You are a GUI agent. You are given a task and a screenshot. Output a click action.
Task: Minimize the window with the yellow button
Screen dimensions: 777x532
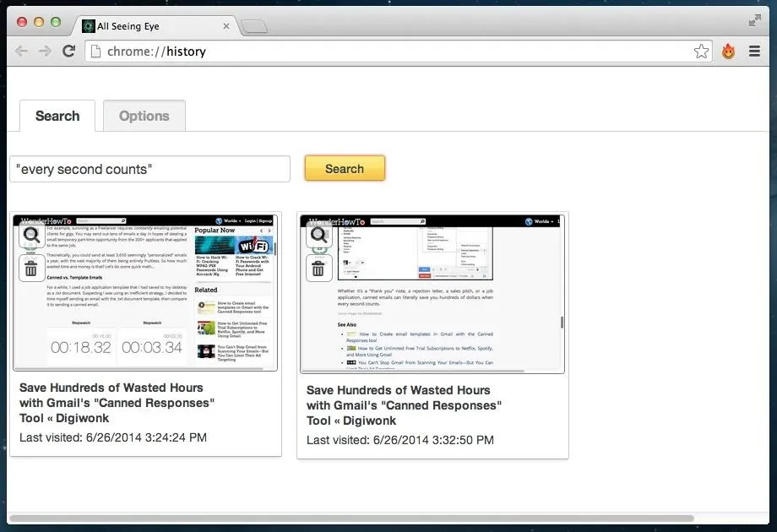pyautogui.click(x=39, y=22)
